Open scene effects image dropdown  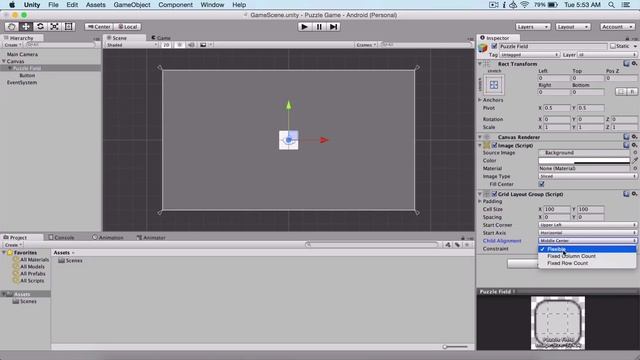205,45
